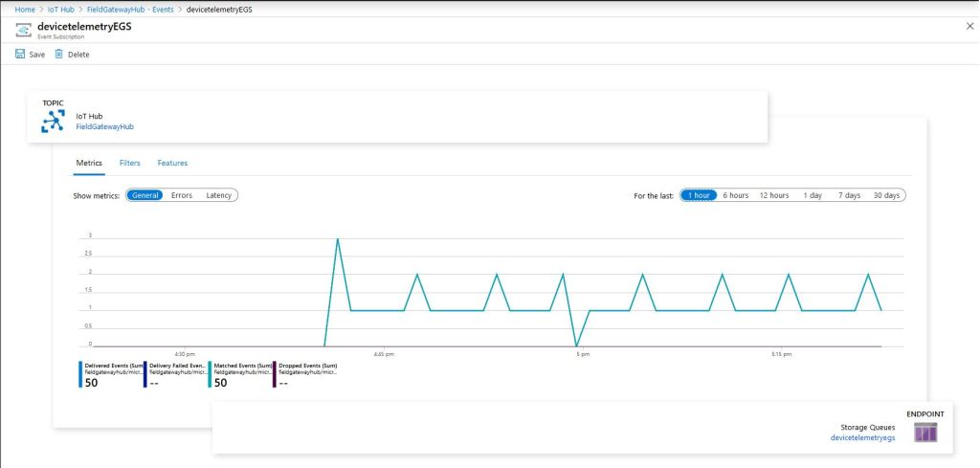Select the Metrics tab
980x468 pixels.
coord(89,164)
